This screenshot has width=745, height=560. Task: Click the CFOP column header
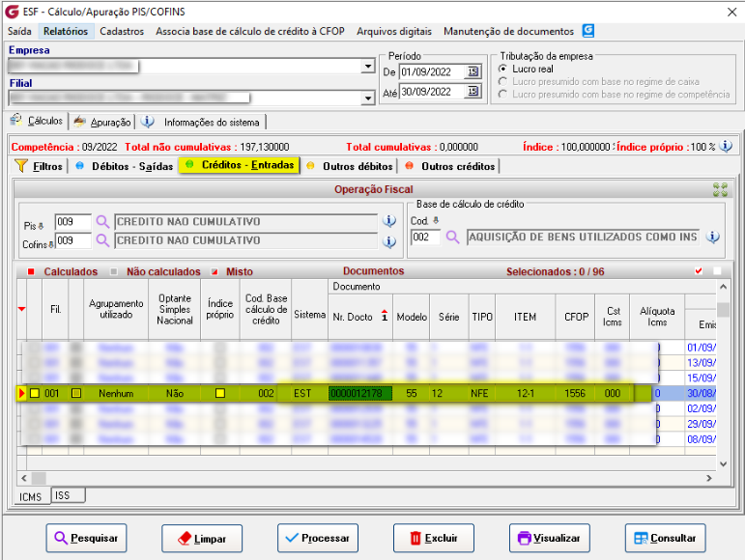coord(575,317)
